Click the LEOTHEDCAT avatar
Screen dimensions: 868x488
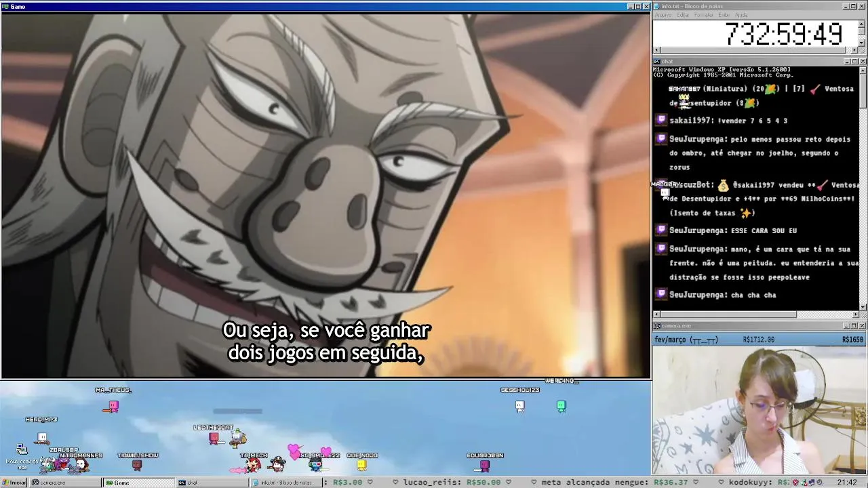(214, 439)
